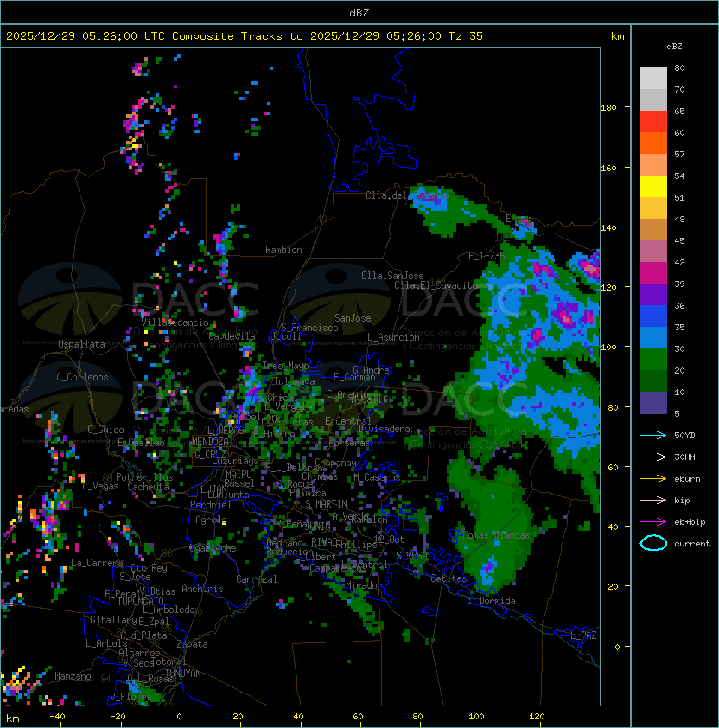Select the red 60 dBZ color swatch
The image size is (719, 728).
coord(653,122)
